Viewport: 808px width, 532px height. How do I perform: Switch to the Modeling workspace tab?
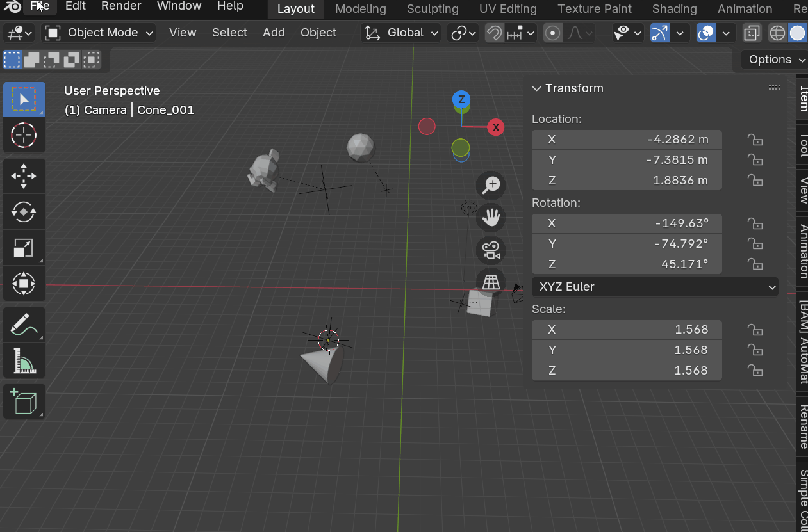361,9
